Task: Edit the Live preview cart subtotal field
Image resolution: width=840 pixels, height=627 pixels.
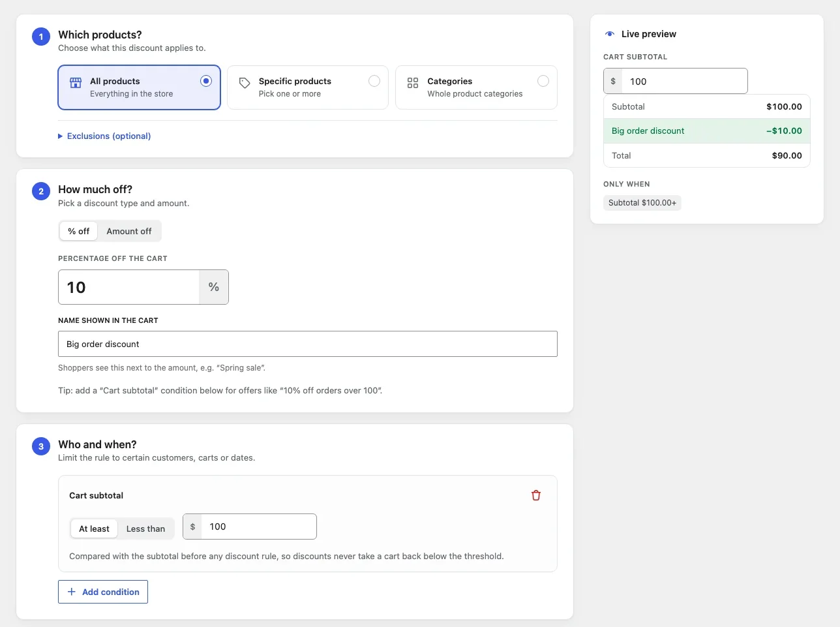Action: coord(684,82)
